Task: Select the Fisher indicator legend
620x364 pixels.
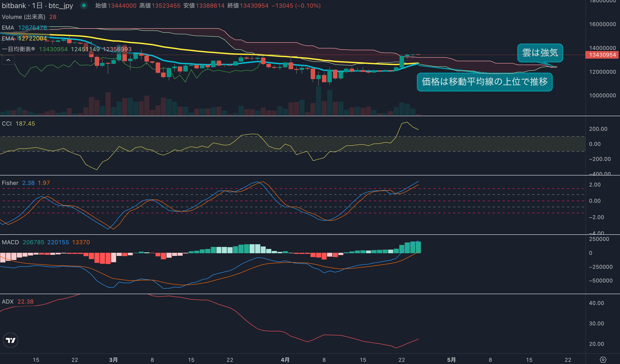Action: point(10,183)
